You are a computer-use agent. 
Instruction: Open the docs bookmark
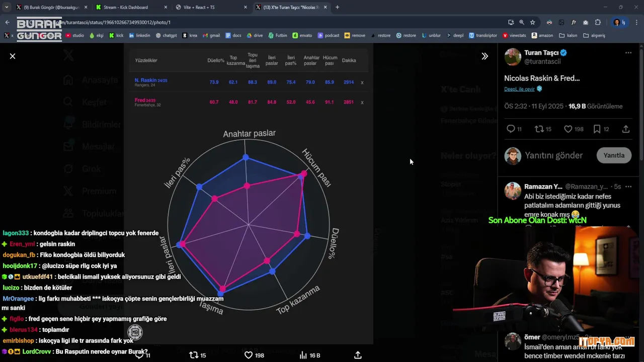click(233, 35)
